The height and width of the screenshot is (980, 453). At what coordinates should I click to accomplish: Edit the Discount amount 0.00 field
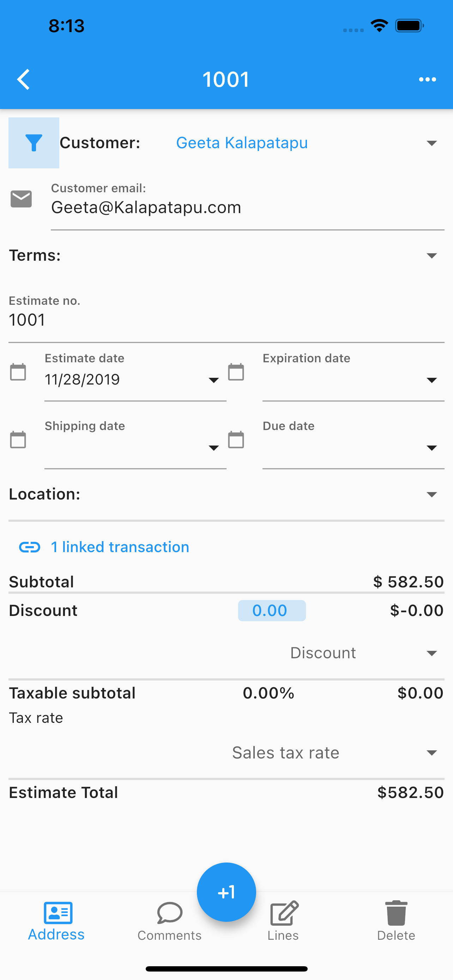[x=272, y=611]
